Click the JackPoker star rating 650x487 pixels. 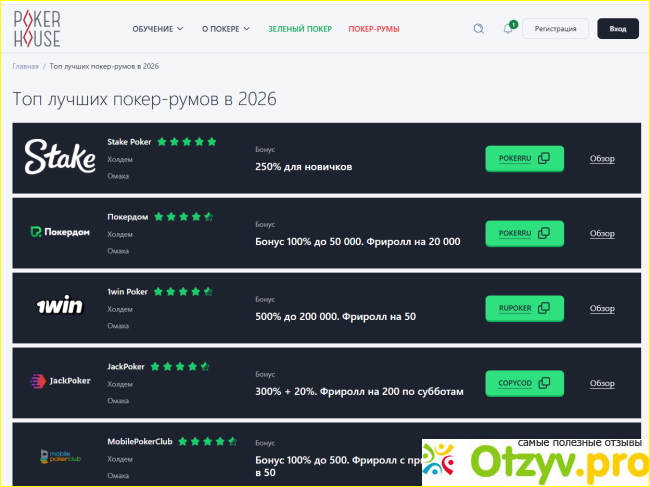pyautogui.click(x=180, y=367)
